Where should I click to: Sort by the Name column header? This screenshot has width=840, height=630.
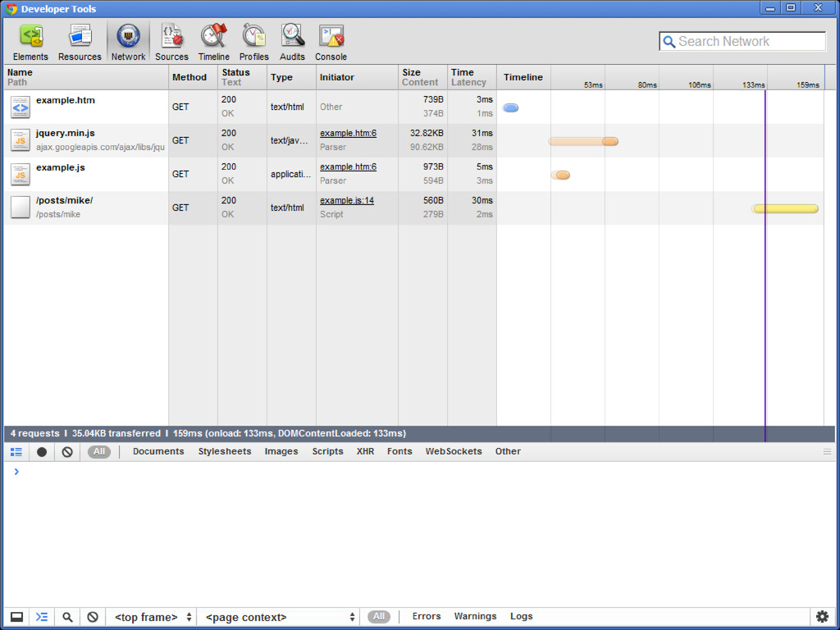click(x=86, y=77)
